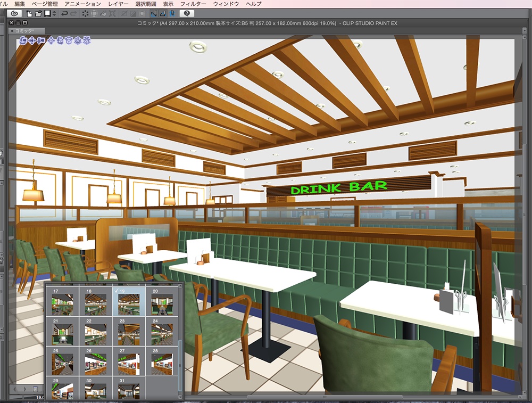The width and height of the screenshot is (532, 403).
Task: Toggle the selection border display icon
Action: coord(142,14)
